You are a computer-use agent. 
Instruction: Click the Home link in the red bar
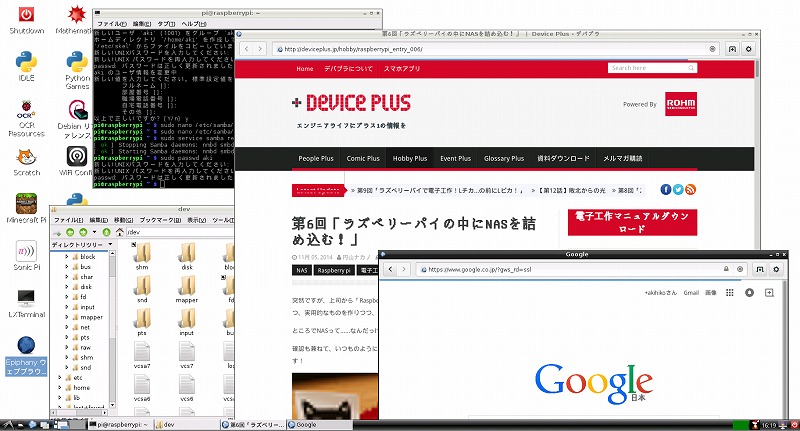click(x=305, y=68)
